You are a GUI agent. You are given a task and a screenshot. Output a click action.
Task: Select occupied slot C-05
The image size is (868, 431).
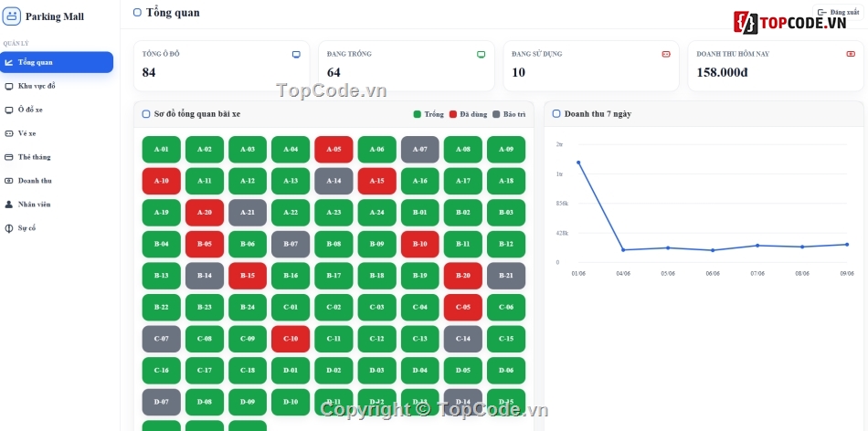(463, 307)
